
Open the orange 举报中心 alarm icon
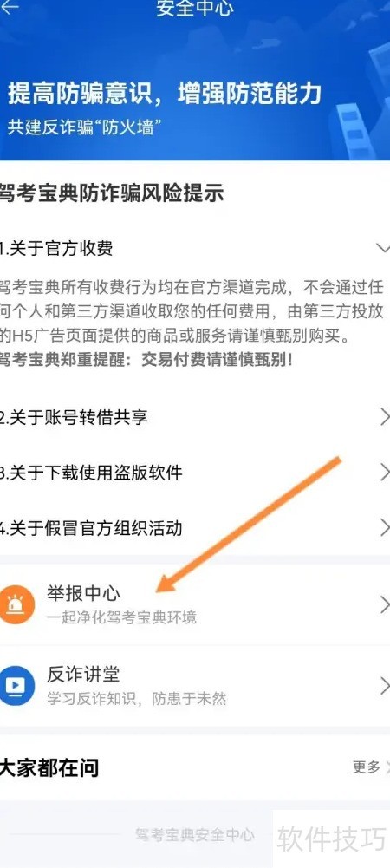click(x=16, y=605)
